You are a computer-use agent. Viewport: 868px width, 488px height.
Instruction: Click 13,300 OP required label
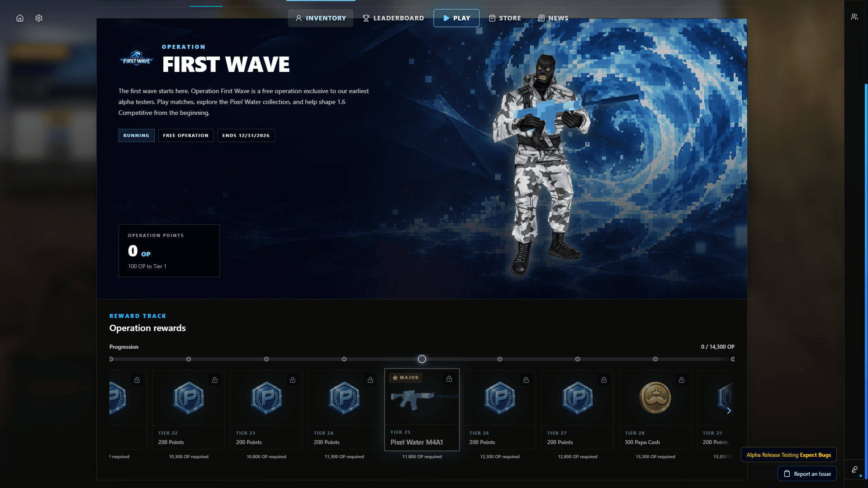(x=655, y=457)
